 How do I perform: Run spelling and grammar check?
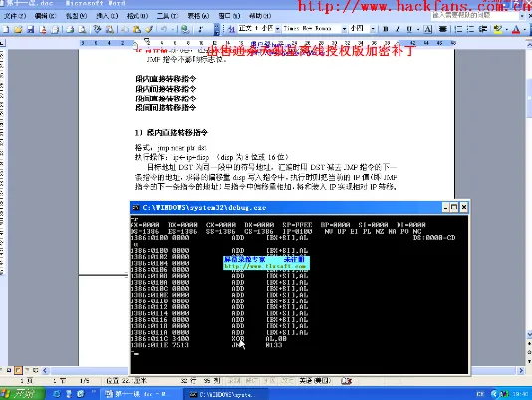point(97,29)
